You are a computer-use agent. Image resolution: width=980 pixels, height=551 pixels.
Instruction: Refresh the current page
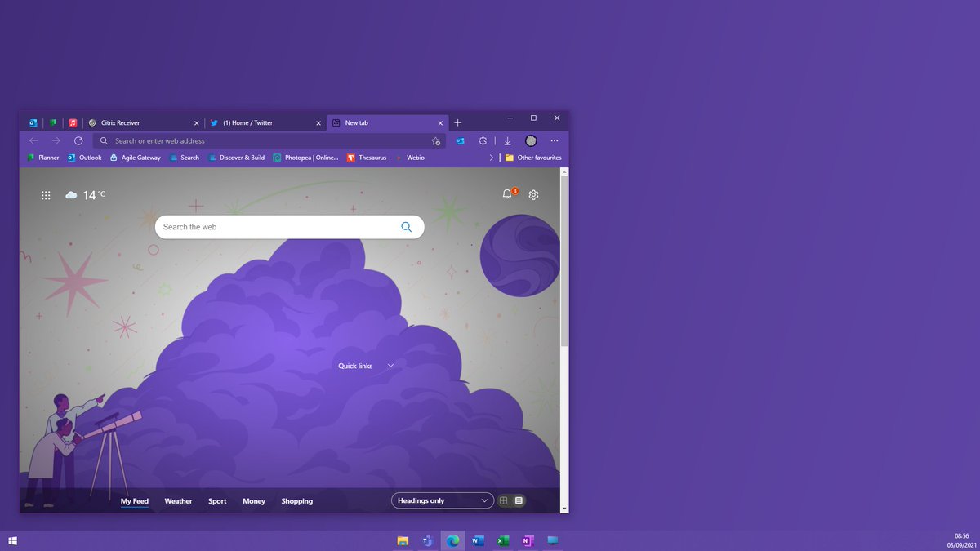[x=78, y=141]
